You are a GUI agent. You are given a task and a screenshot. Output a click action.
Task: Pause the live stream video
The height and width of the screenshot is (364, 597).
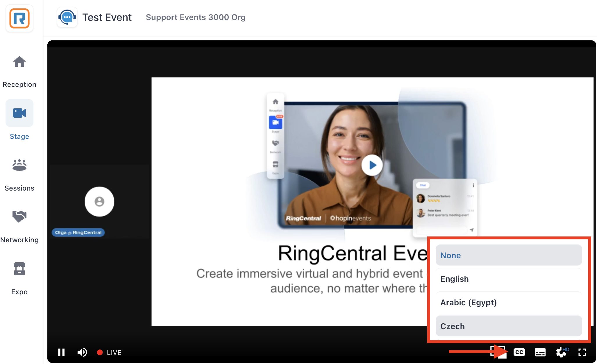61,352
